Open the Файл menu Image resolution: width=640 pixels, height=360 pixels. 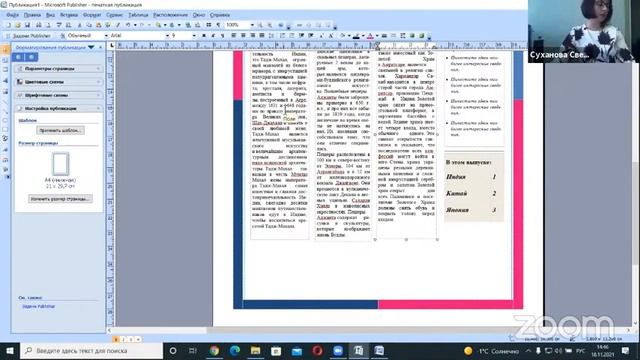pos(13,15)
